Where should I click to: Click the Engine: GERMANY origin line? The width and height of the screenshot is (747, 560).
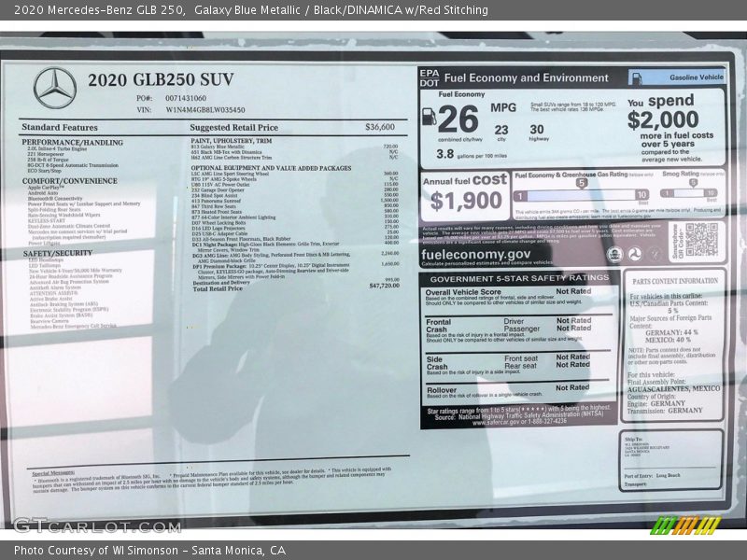pyautogui.click(x=655, y=403)
